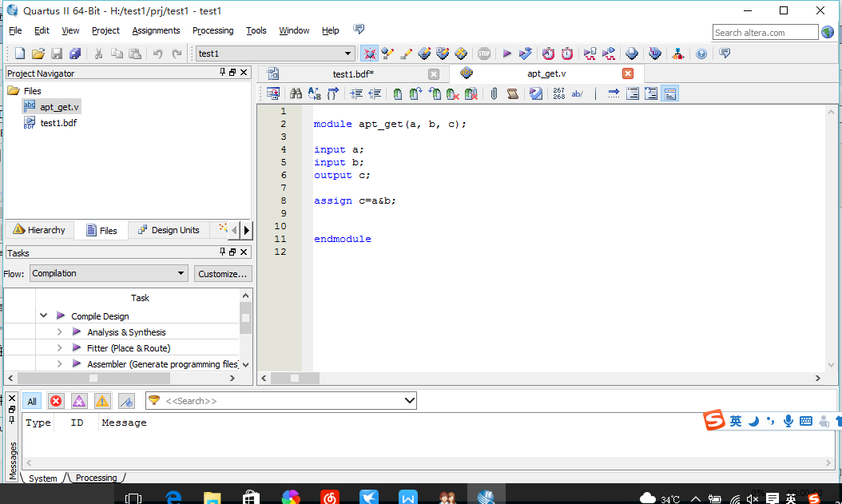842x504 pixels.
Task: Click the Replace A-to-B icon
Action: [x=315, y=93]
